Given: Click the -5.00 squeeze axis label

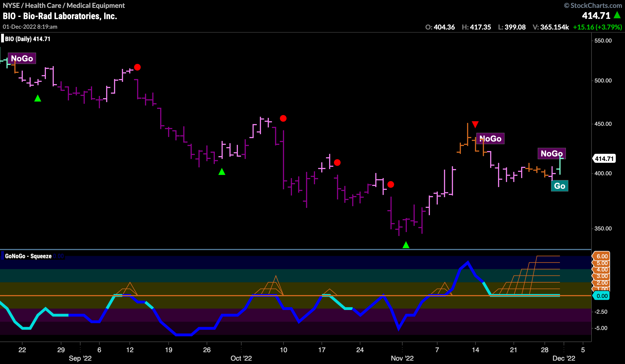Looking at the screenshot, I should point(601,328).
